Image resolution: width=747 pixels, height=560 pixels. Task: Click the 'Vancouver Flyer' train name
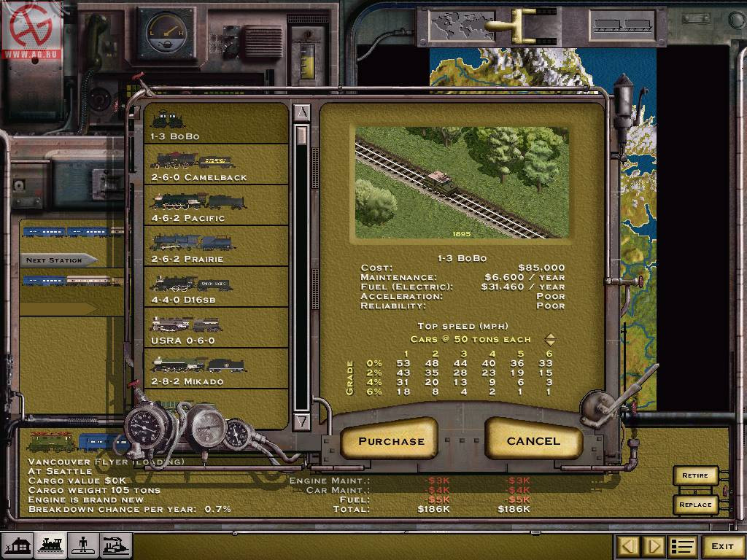pyautogui.click(x=77, y=462)
